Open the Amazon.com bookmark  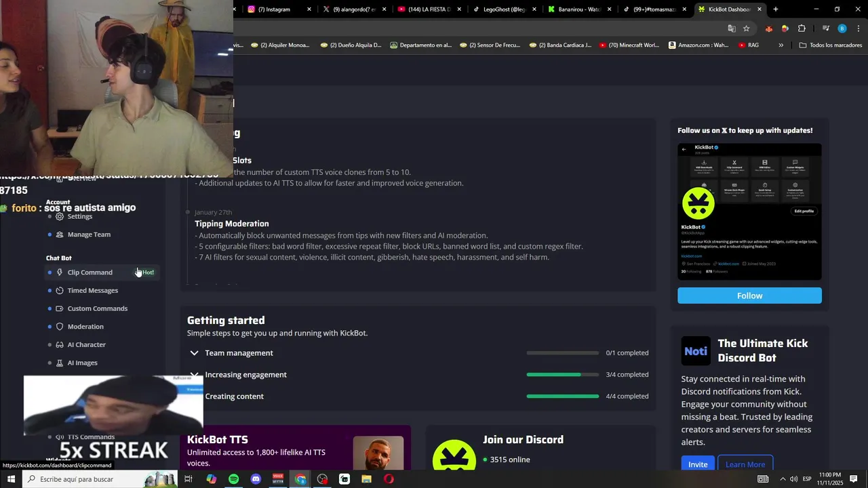pyautogui.click(x=698, y=45)
